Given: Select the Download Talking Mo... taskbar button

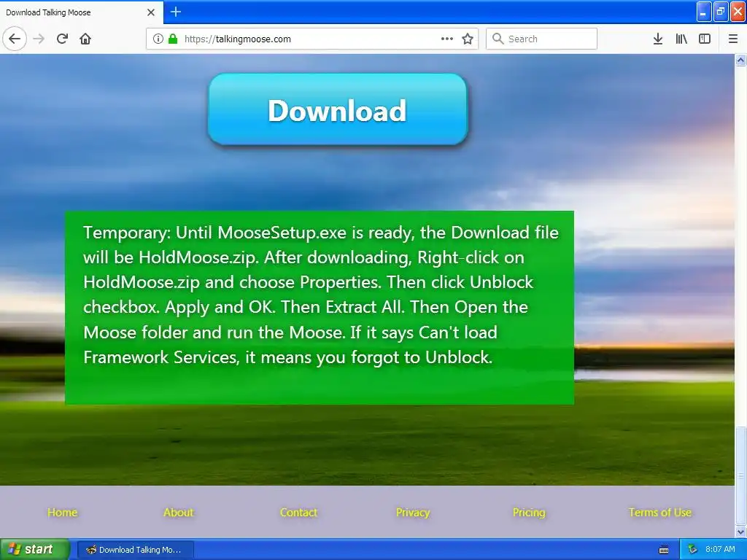Looking at the screenshot, I should click(136, 550).
